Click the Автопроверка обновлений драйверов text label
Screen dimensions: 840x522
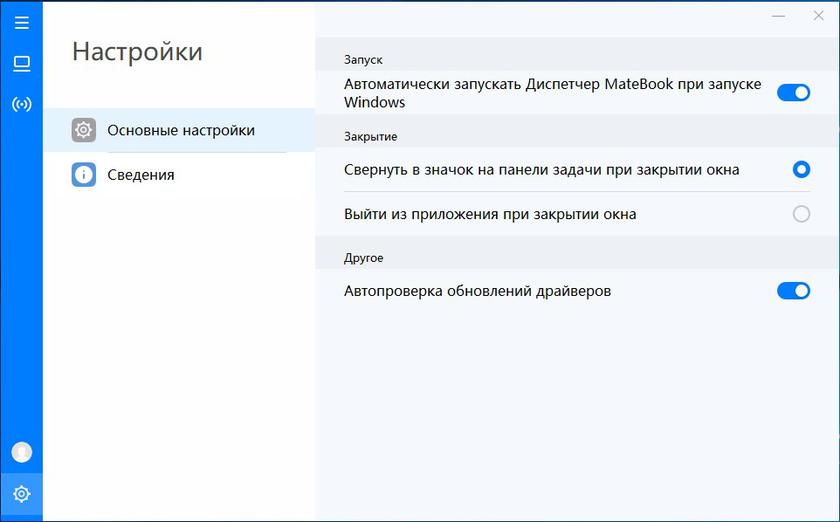click(x=477, y=291)
